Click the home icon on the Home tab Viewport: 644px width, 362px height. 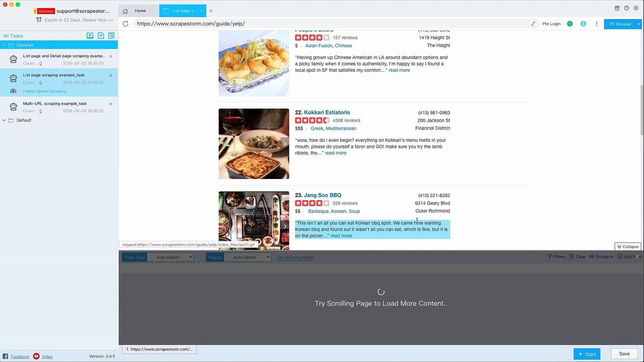(x=125, y=11)
